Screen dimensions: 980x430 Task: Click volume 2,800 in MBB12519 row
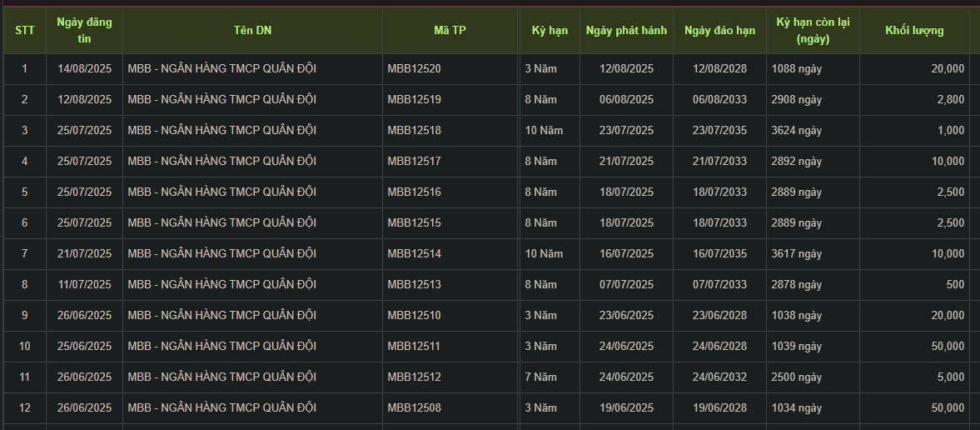951,99
